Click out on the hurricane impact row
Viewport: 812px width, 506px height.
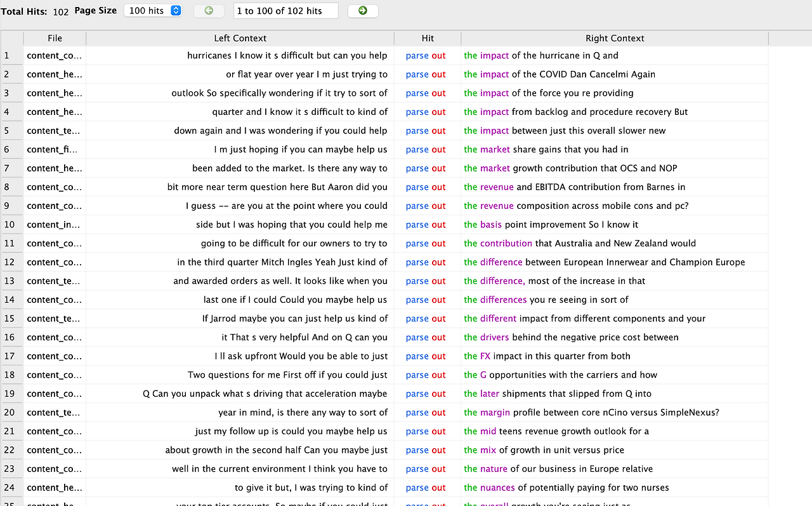[x=438, y=55]
